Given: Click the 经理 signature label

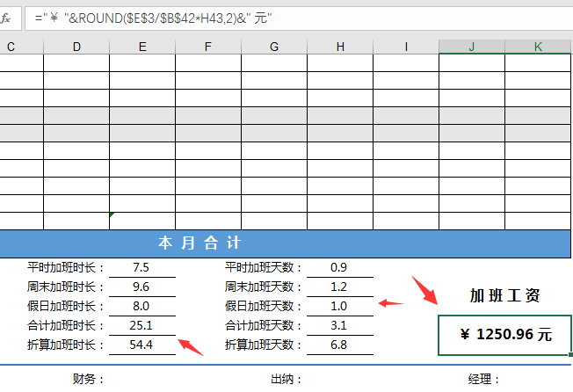Looking at the screenshot, I should [484, 379].
